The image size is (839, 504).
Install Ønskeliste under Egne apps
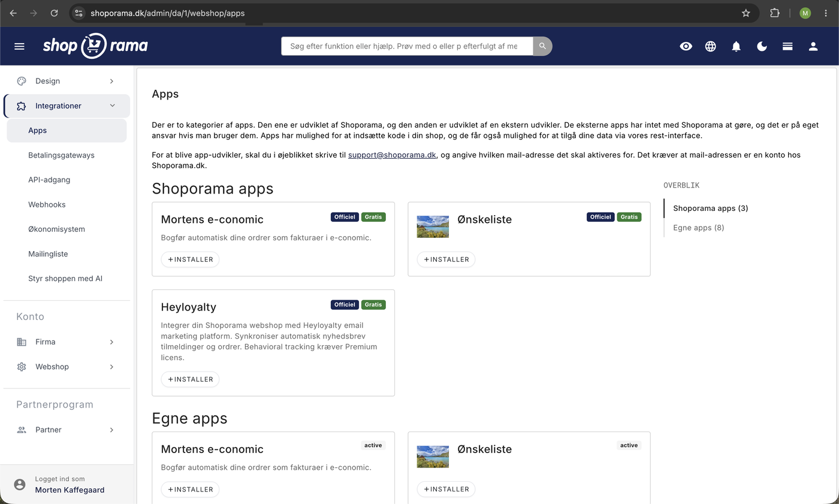pos(446,490)
